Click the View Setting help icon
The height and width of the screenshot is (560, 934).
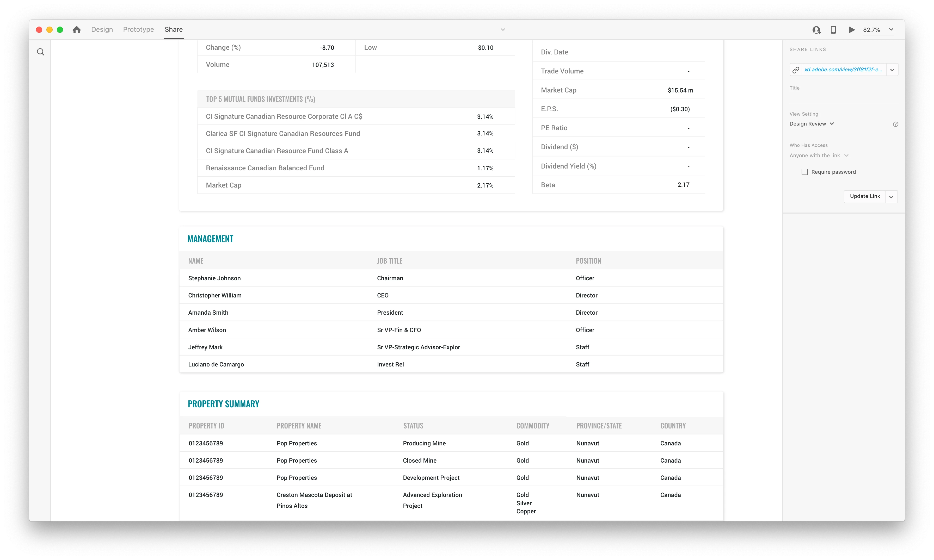click(895, 124)
